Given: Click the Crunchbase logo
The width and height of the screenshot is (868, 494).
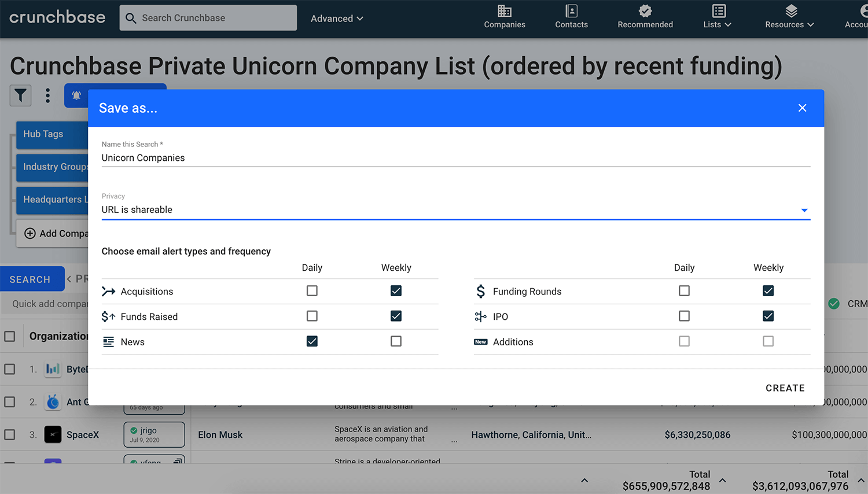Looking at the screenshot, I should pyautogui.click(x=57, y=17).
